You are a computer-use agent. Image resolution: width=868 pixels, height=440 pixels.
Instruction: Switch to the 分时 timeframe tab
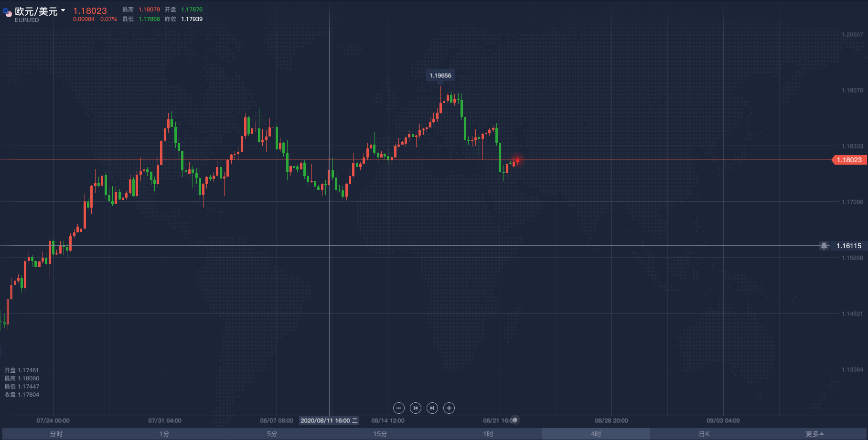point(56,434)
